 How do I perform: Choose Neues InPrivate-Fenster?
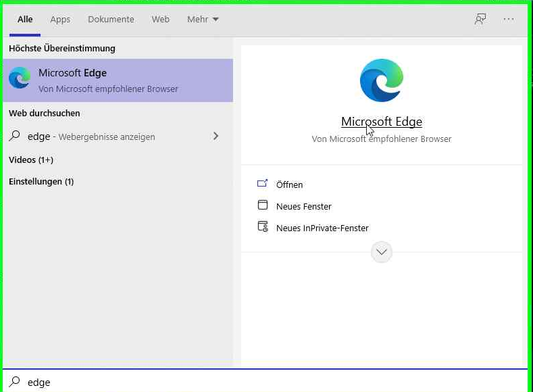tap(322, 228)
